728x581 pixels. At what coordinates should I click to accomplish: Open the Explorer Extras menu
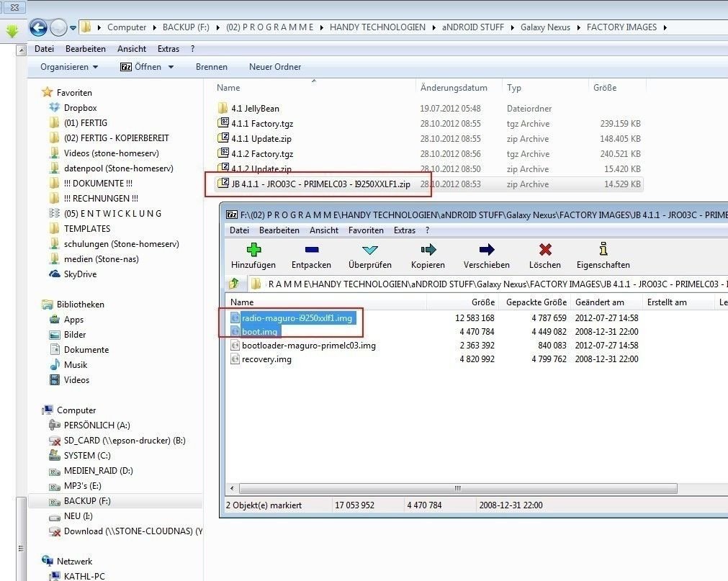pos(168,49)
